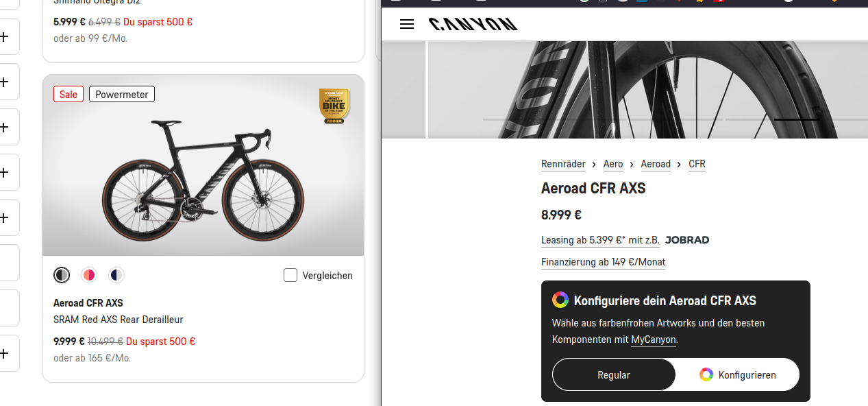Screen dimensions: 868x406
Task: Click the gold Bike of the Year award badge
Action: coord(334,106)
